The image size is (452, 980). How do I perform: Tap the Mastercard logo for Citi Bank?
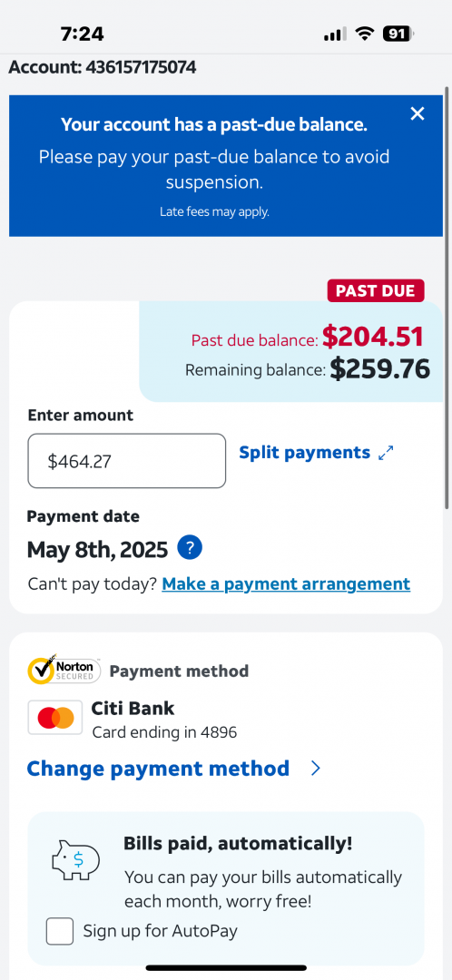[55, 718]
